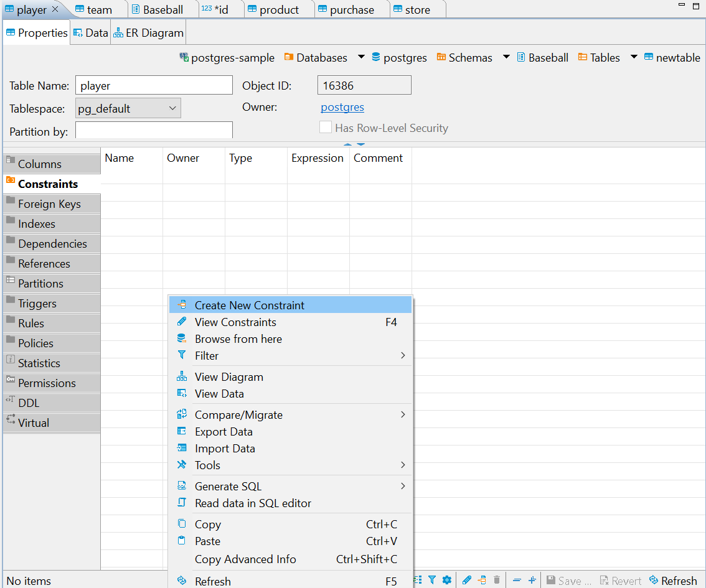Expand the Tools submenu

(x=290, y=465)
